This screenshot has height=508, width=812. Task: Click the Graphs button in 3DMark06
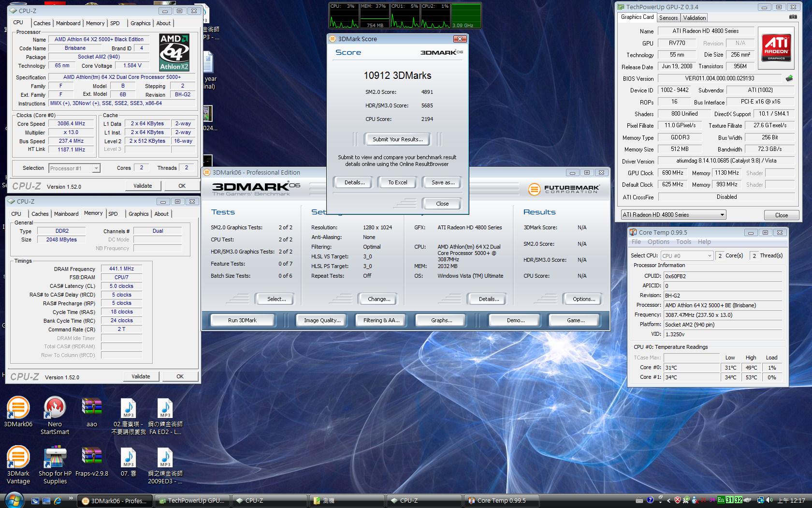pos(441,320)
